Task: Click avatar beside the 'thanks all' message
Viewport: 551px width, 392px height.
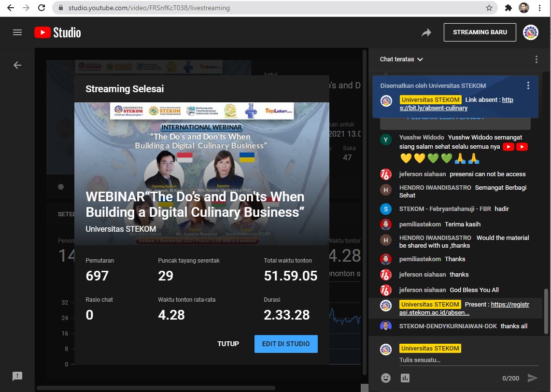Action: tap(386, 326)
